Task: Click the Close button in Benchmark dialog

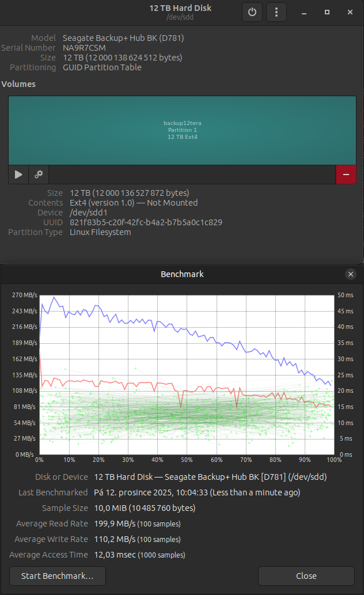Action: point(306,575)
